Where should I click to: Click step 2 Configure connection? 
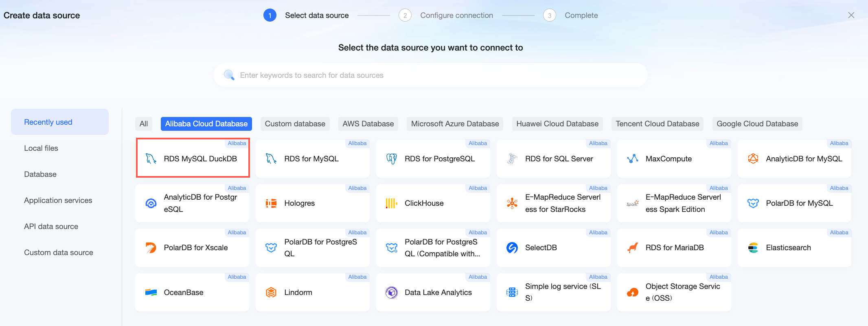[x=446, y=15]
